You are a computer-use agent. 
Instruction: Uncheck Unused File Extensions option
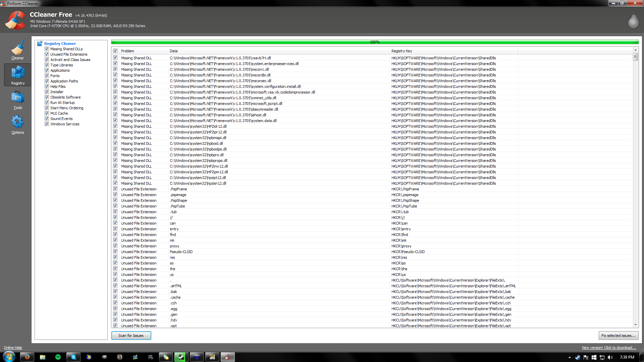coord(47,54)
